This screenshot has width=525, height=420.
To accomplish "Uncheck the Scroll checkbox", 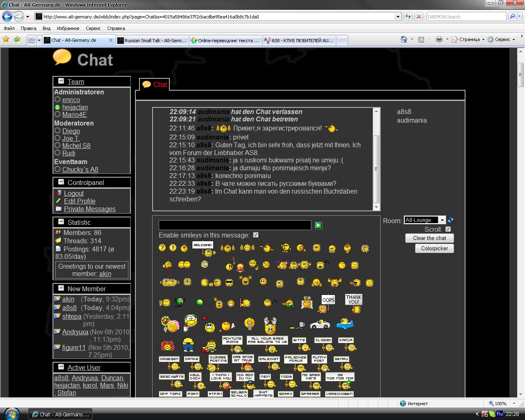I will coord(448,229).
